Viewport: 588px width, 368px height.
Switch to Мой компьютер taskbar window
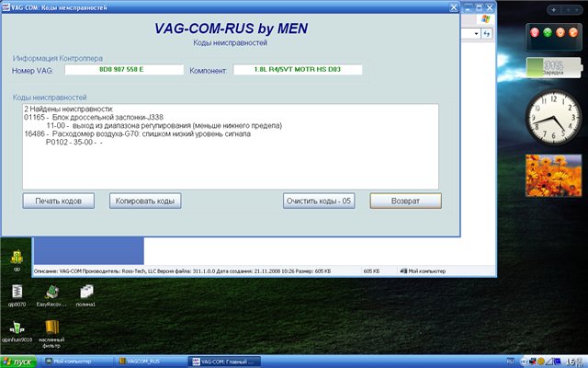coord(75,361)
